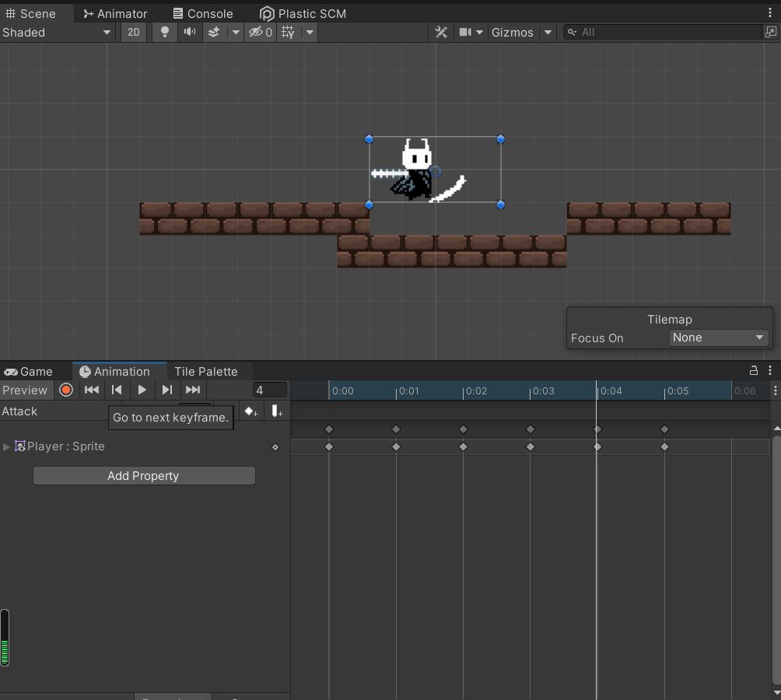Viewport: 781px width, 700px height.
Task: Open grid settings dropdown arrow
Action: [x=310, y=33]
